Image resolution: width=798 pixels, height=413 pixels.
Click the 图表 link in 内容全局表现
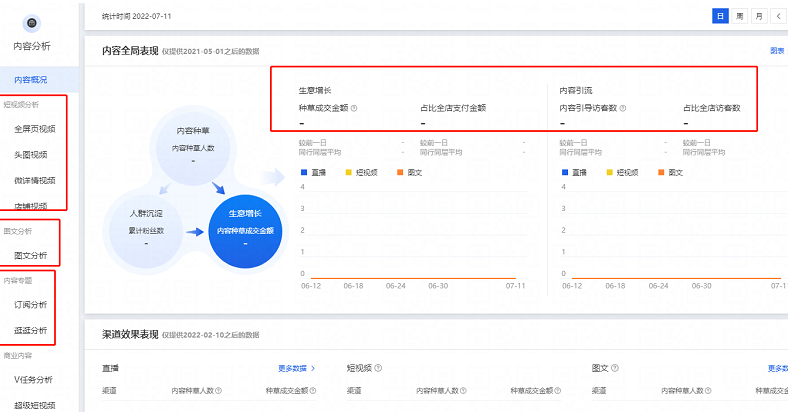click(777, 51)
